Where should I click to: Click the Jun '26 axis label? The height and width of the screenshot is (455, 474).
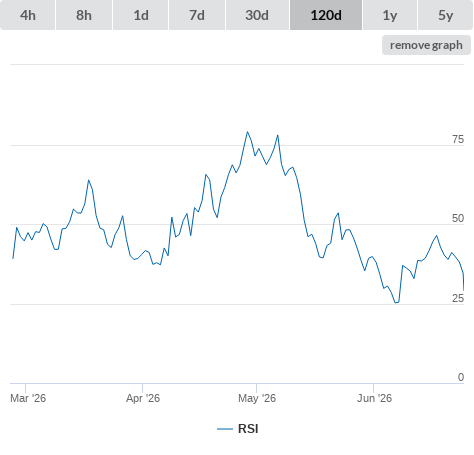[374, 398]
